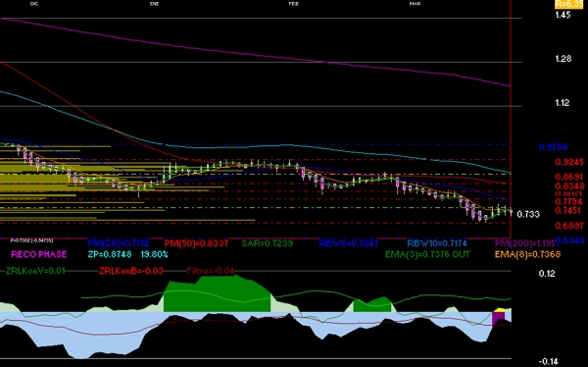This screenshot has width=588, height=367.
Task: Select the Filtro=-0.04 label
Action: (211, 271)
